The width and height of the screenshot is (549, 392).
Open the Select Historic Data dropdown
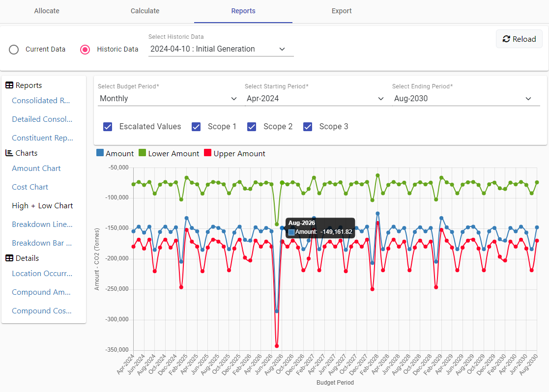(221, 49)
